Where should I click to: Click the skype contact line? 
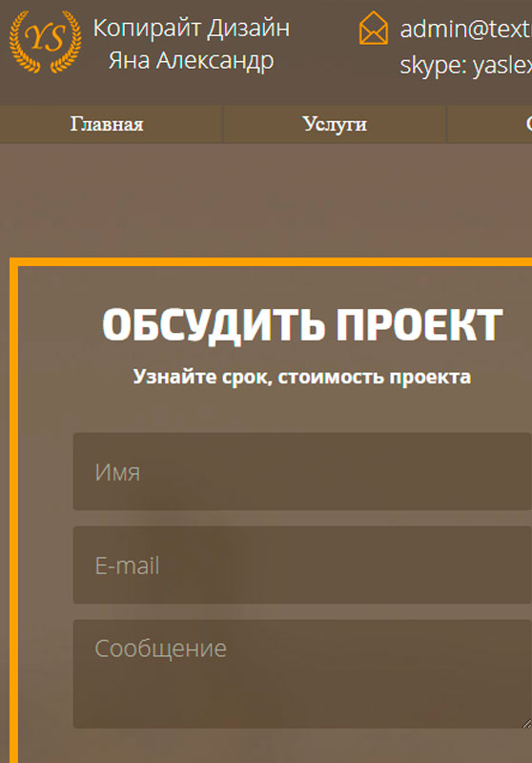tap(466, 65)
